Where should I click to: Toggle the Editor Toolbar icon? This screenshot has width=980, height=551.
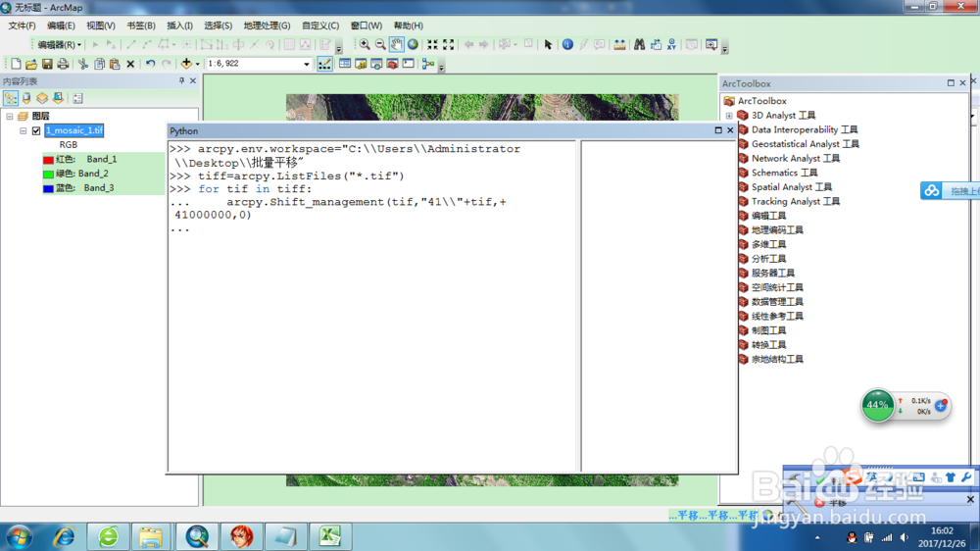tap(324, 64)
